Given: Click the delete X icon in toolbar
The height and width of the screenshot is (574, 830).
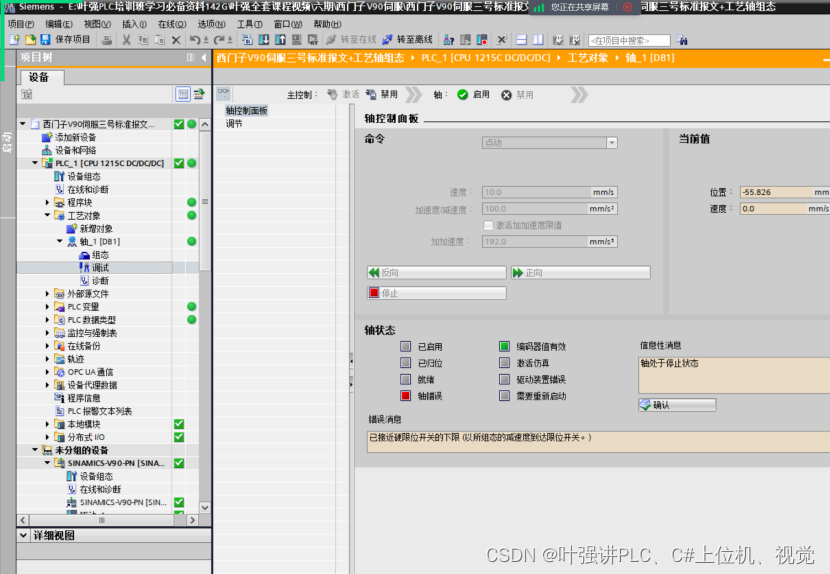Looking at the screenshot, I should pos(176,40).
